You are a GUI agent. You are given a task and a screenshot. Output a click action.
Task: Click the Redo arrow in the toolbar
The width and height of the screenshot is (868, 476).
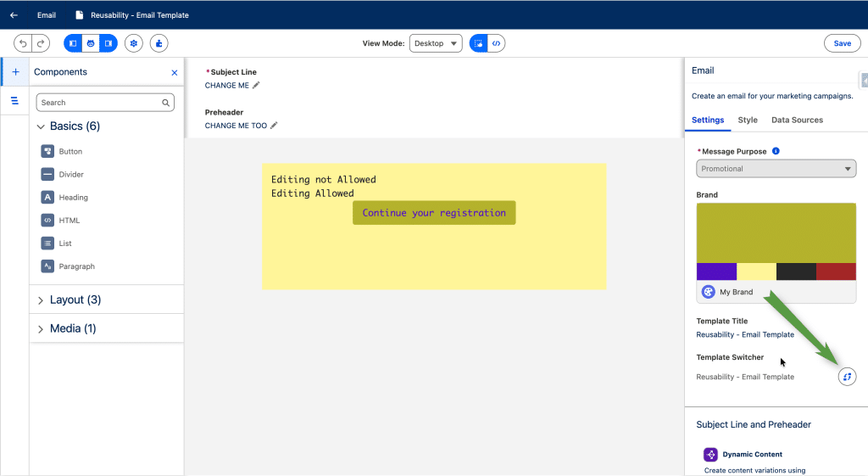41,43
